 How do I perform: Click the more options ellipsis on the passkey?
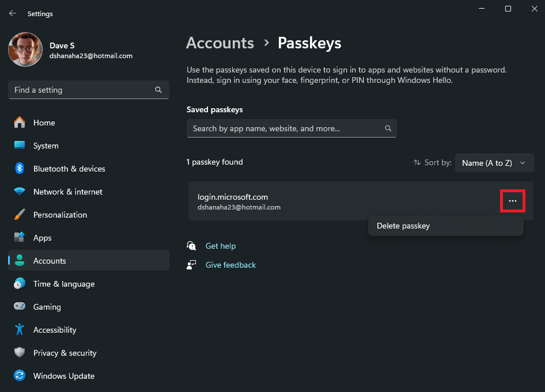(512, 201)
